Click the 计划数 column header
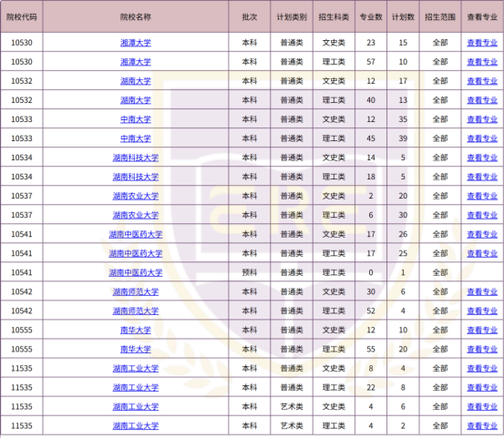Viewport: 504px width, 439px height. coord(403,17)
